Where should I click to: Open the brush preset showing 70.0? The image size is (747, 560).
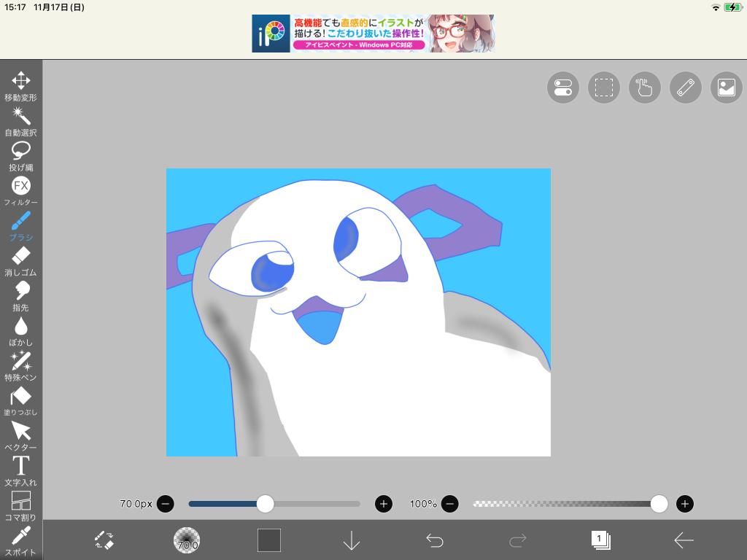(187, 540)
